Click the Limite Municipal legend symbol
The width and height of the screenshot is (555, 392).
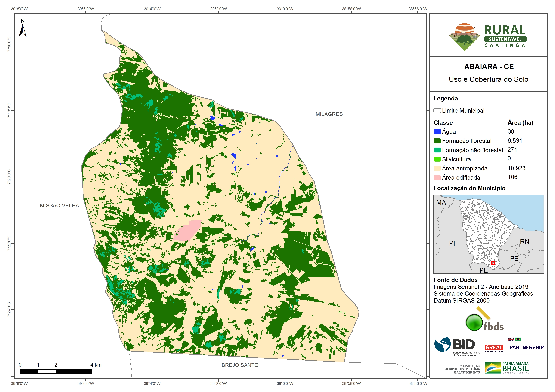(437, 111)
